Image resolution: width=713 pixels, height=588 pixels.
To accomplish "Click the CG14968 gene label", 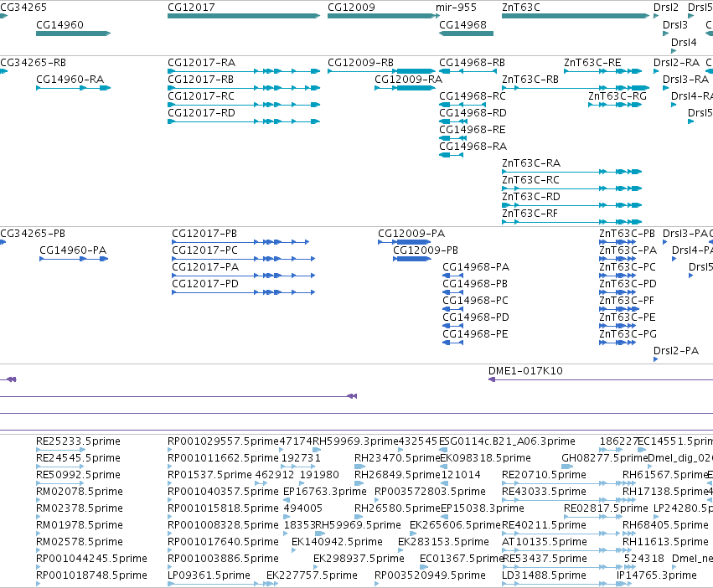I will 462,25.
